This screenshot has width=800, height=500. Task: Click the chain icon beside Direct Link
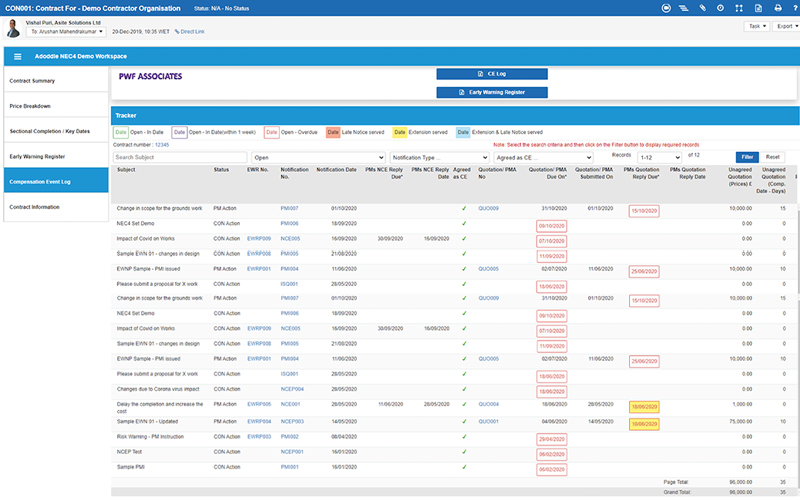coord(177,32)
